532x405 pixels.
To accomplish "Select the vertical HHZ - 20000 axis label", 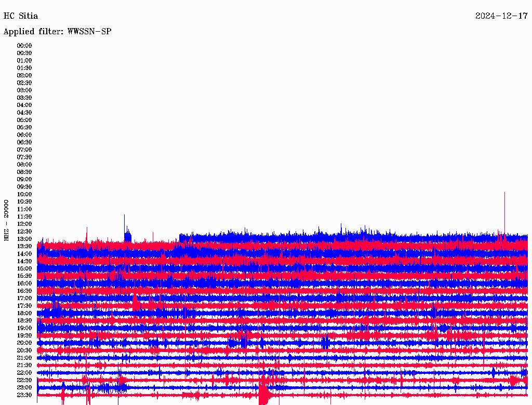I will (x=6, y=221).
